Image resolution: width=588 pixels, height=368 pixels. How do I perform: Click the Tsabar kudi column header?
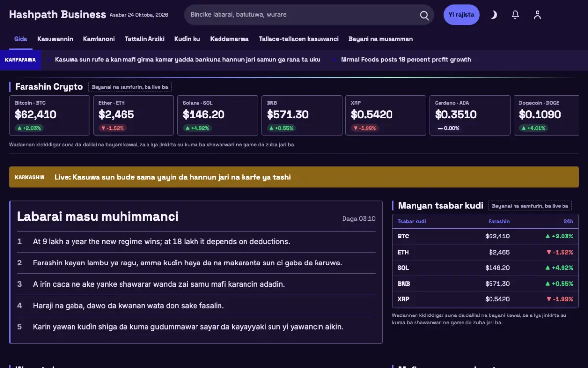(x=412, y=221)
